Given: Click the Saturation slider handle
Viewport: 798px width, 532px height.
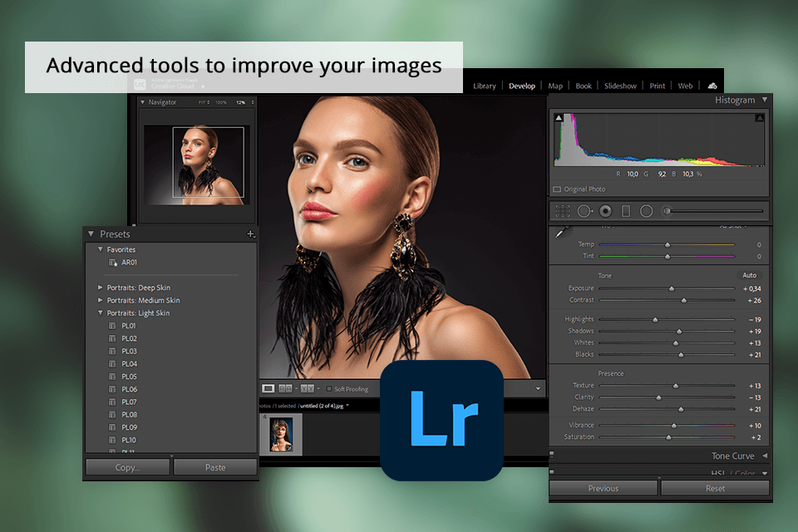Looking at the screenshot, I should coord(668,437).
